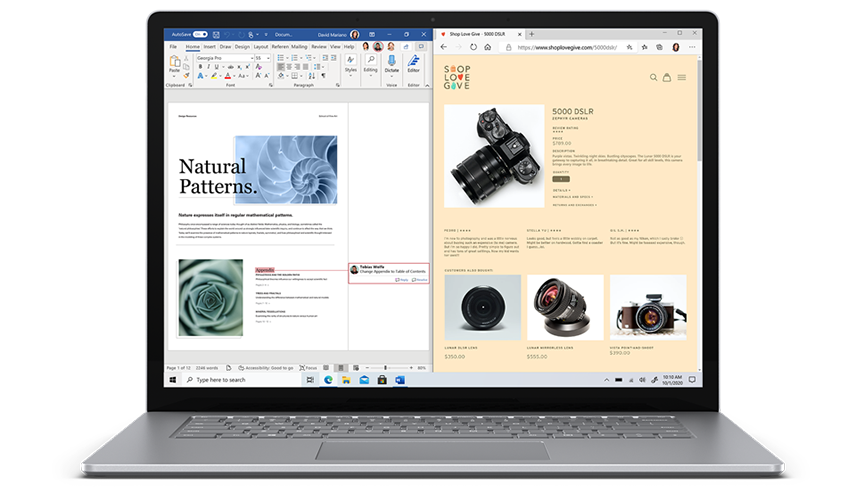The height and width of the screenshot is (492, 864).
Task: Open the Design ribbon tab
Action: (x=242, y=47)
